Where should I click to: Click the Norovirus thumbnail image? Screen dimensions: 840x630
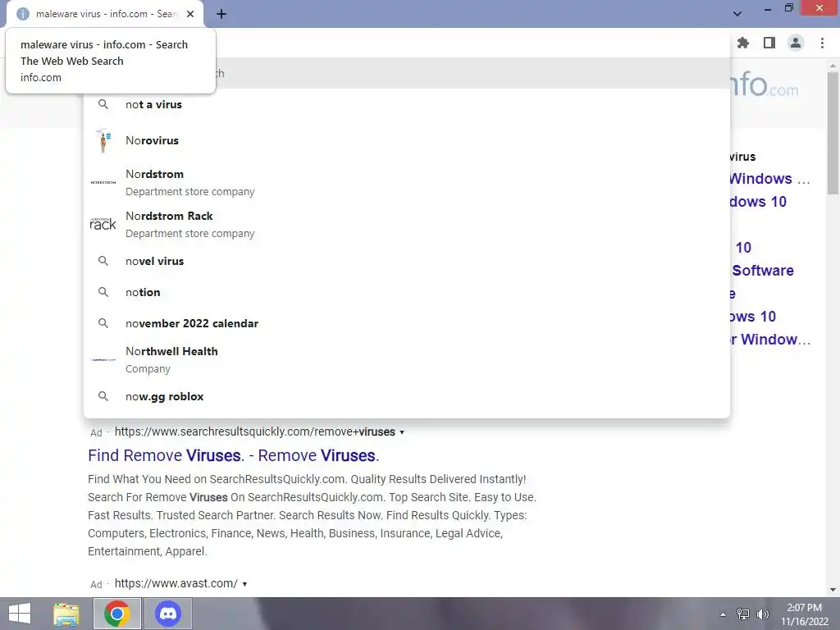tap(103, 140)
